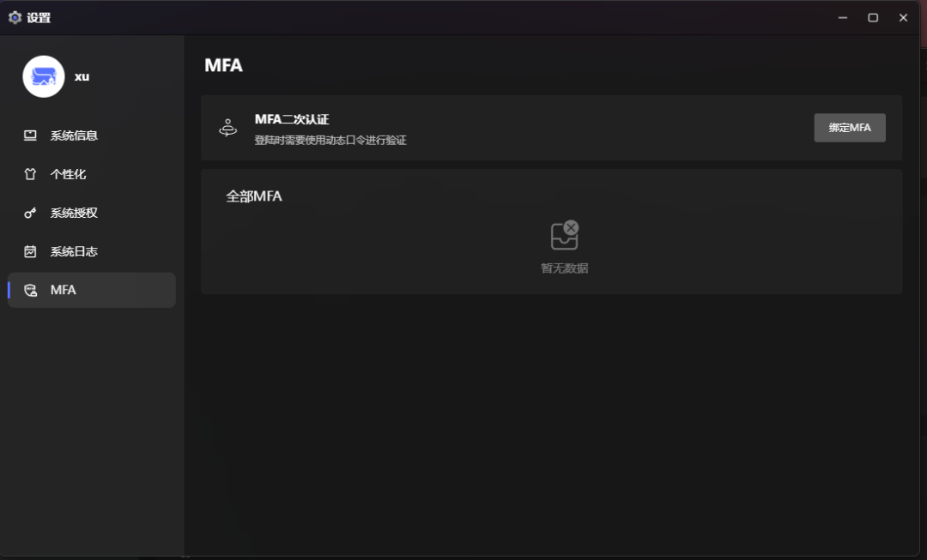
Task: Click the settings gear icon in title bar
Action: (x=15, y=17)
